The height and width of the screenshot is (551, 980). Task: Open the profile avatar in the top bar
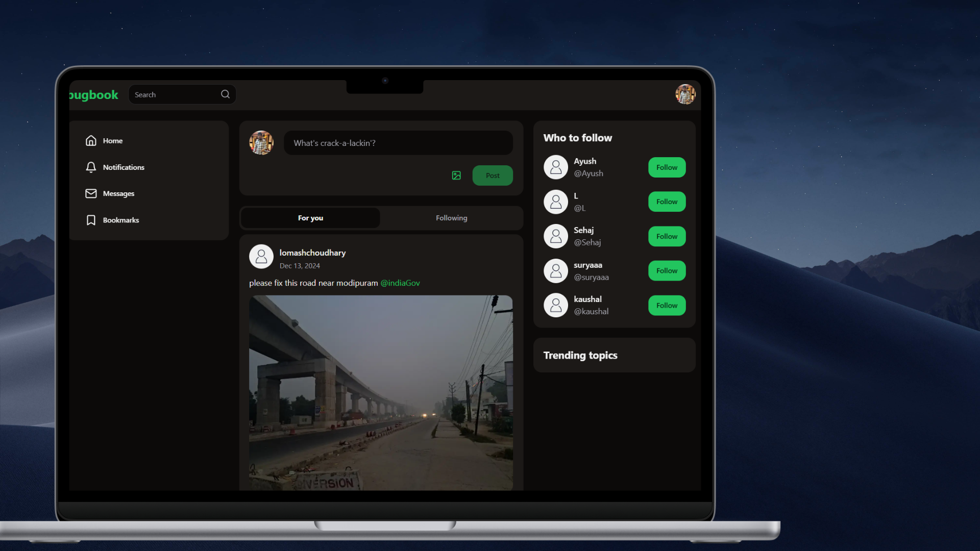click(685, 94)
